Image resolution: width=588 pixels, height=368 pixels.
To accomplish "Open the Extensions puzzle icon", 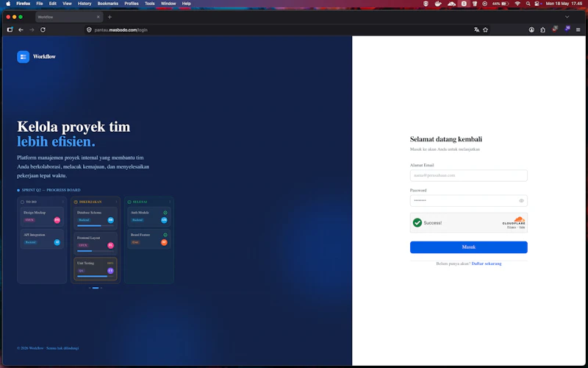I will coord(542,29).
